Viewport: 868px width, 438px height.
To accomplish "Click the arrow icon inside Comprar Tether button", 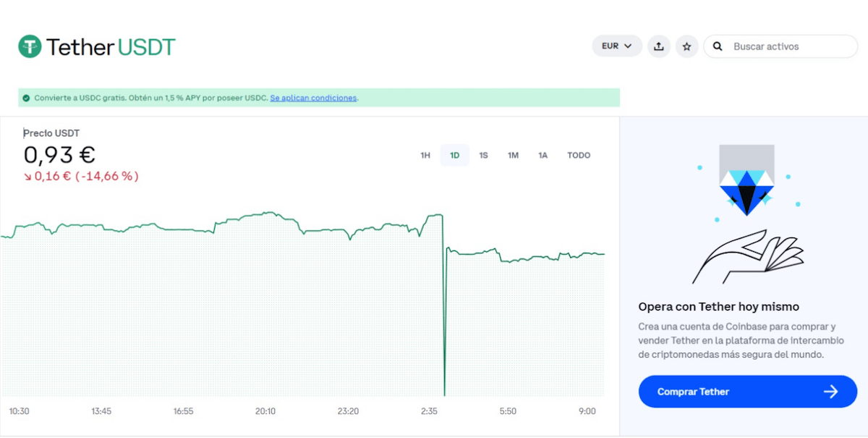I will tap(831, 391).
